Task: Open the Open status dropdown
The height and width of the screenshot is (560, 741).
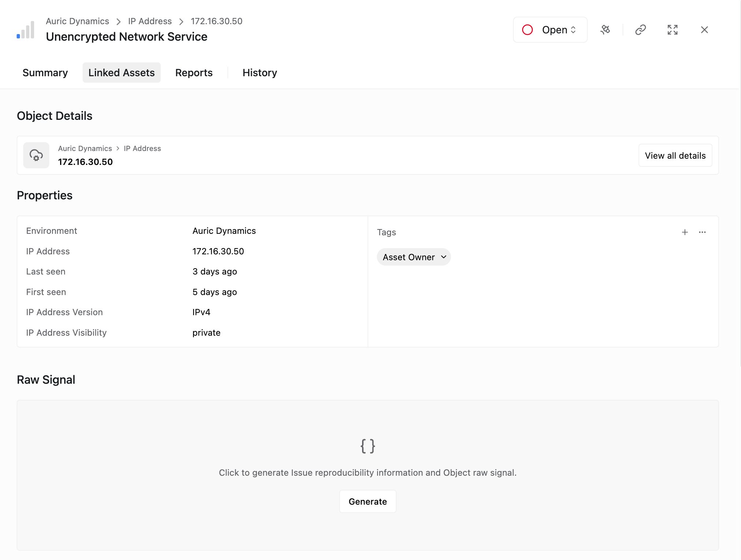Action: [550, 30]
